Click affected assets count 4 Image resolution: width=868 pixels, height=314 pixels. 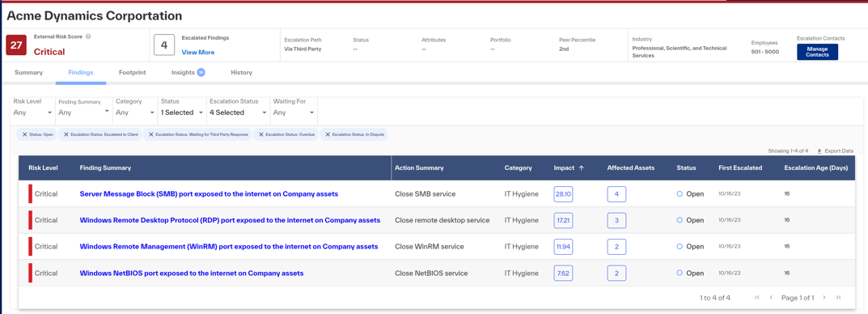pyautogui.click(x=616, y=194)
